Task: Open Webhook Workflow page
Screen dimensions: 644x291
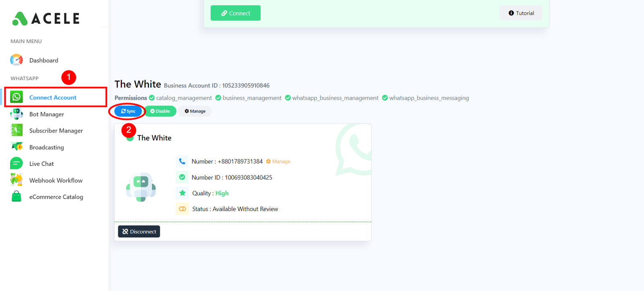Action: tap(56, 180)
